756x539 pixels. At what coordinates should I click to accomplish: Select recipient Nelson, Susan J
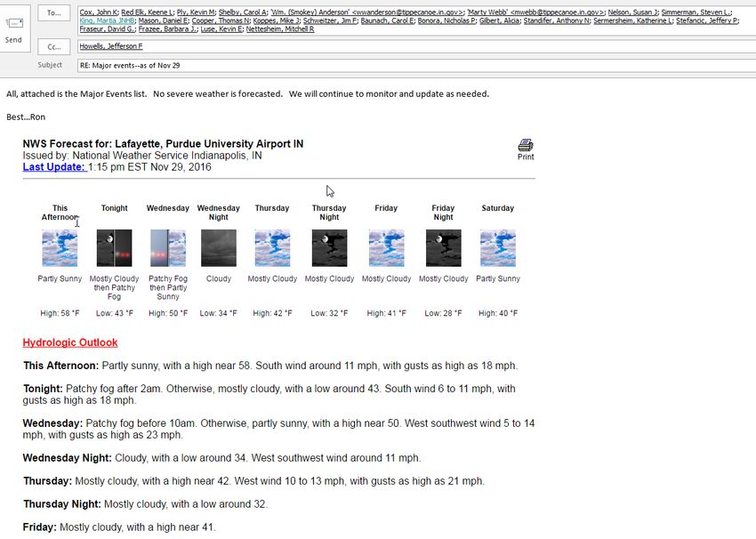pos(632,12)
